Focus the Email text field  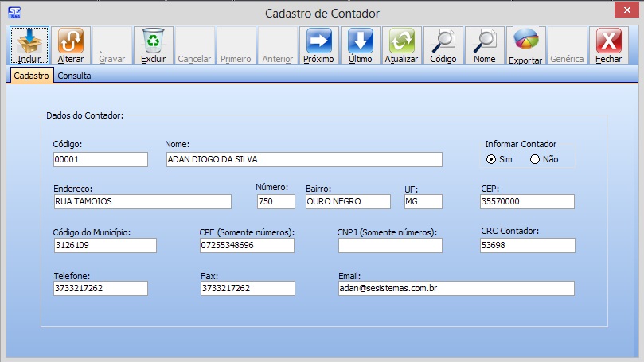click(455, 288)
